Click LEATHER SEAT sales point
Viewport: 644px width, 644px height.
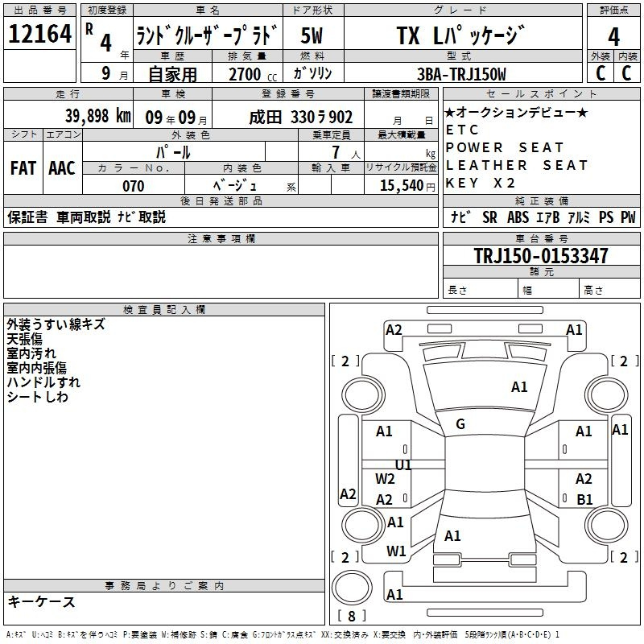517,165
